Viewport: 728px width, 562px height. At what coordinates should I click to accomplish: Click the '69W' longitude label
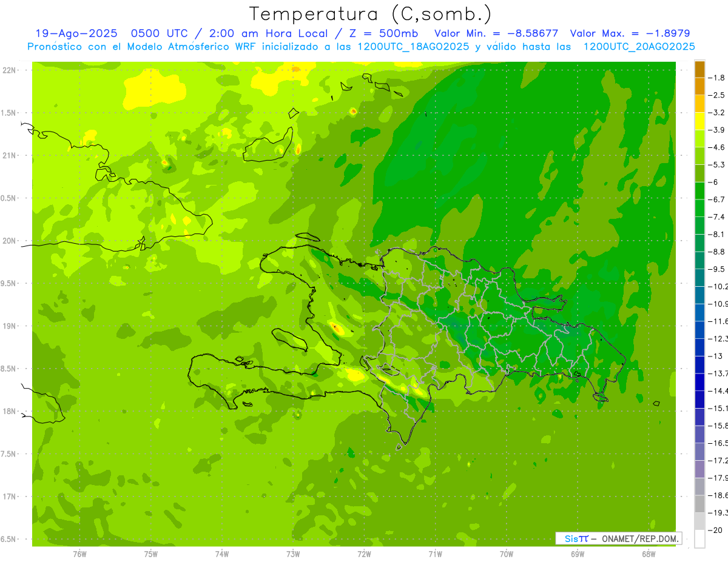tap(578, 554)
